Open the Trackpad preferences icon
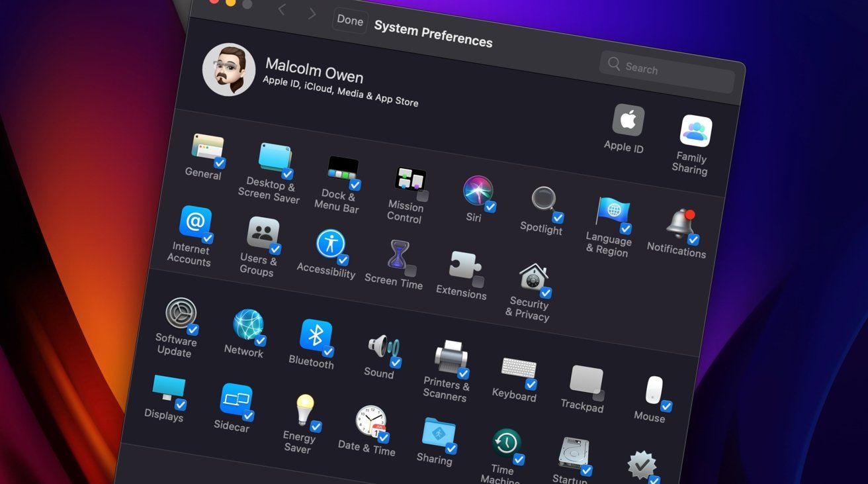Viewport: 868px width, 484px height. (587, 381)
